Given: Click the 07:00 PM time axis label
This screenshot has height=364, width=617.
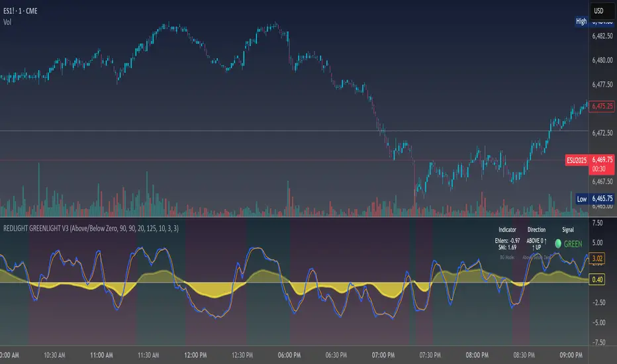Looking at the screenshot, I should 383,355.
